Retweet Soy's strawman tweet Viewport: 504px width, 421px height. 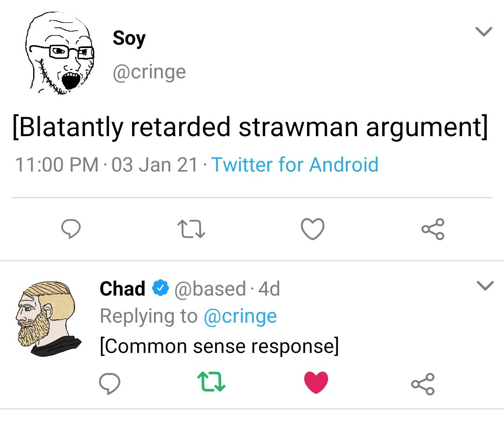(x=191, y=229)
